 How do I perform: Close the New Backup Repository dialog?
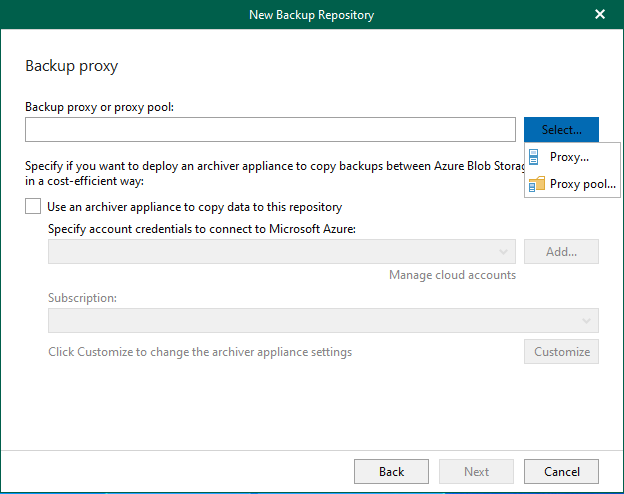(600, 14)
